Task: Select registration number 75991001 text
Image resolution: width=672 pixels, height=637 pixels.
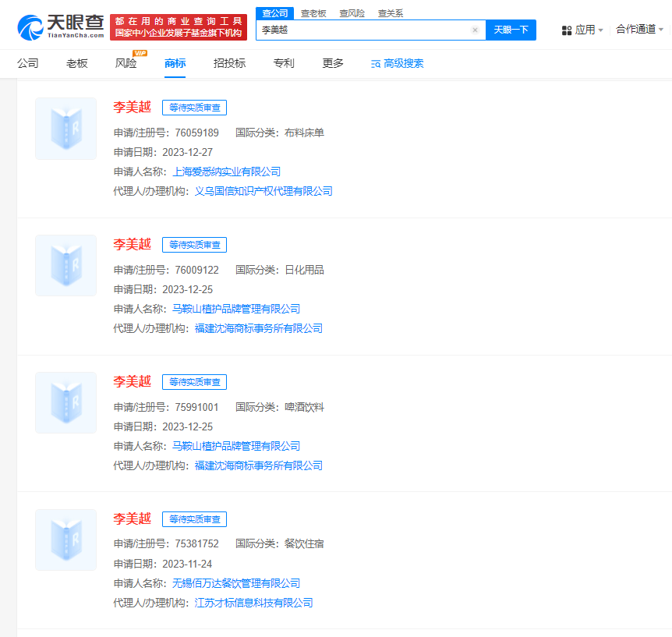Action: tap(196, 407)
